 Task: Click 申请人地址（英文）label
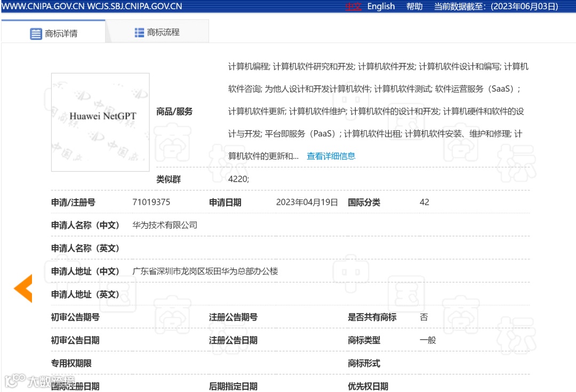(85, 294)
